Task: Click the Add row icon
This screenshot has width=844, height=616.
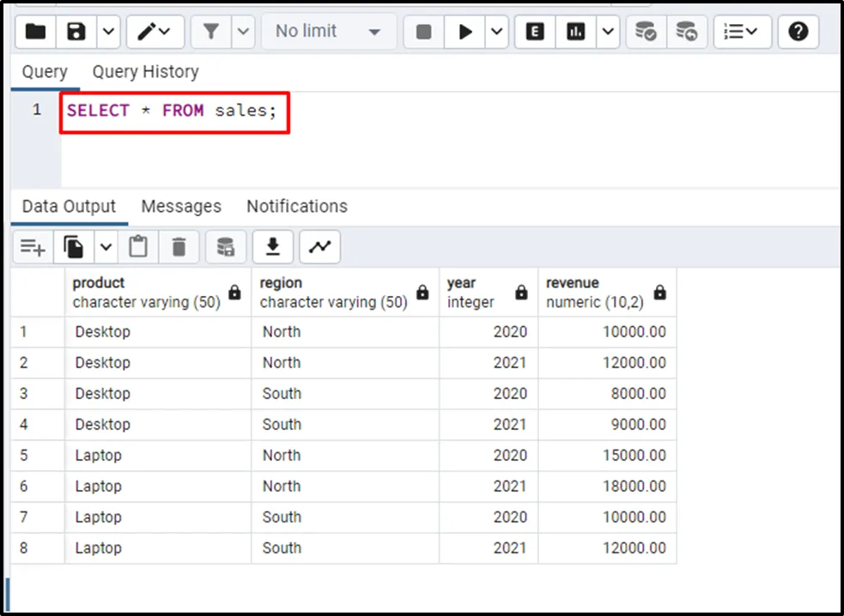Action: (33, 247)
